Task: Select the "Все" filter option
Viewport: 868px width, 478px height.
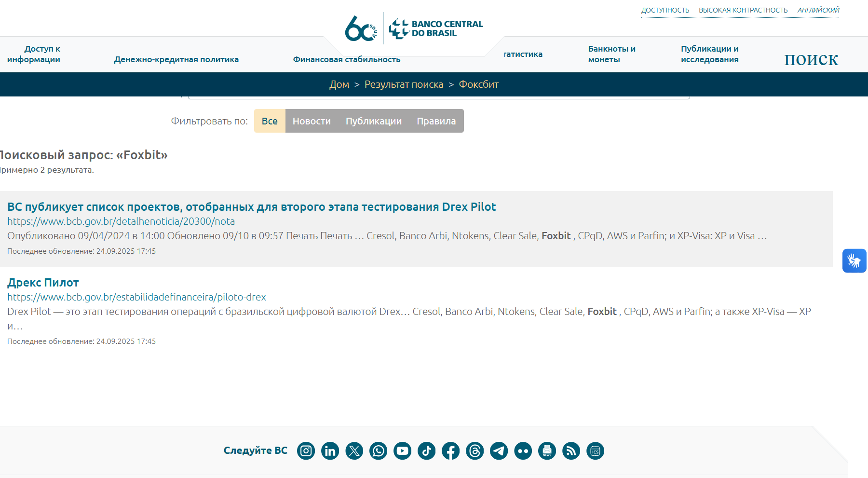Action: [270, 121]
